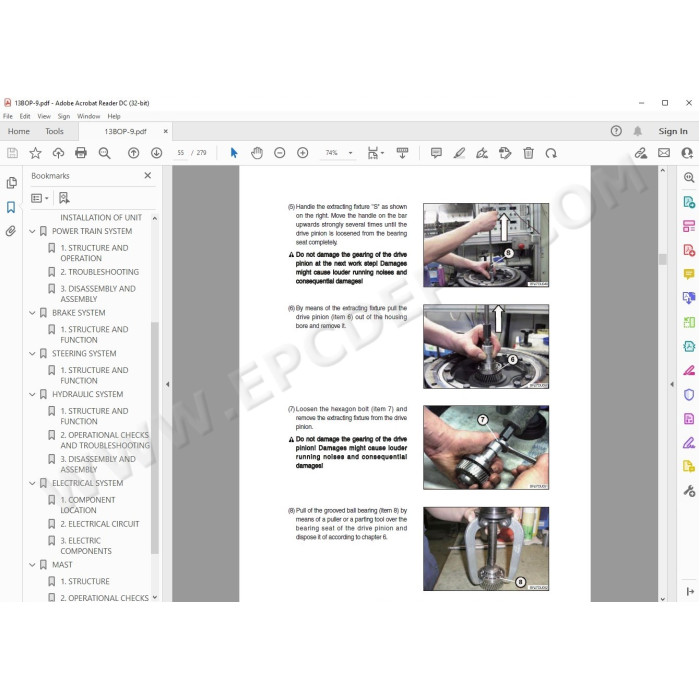
Task: Zoom out with minus icon
Action: pos(279,153)
